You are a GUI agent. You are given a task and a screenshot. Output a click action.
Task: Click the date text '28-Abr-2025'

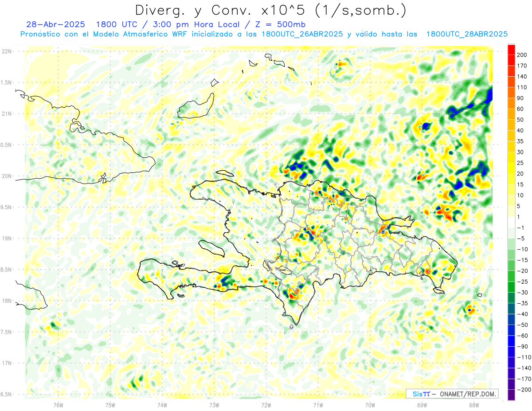(x=55, y=24)
